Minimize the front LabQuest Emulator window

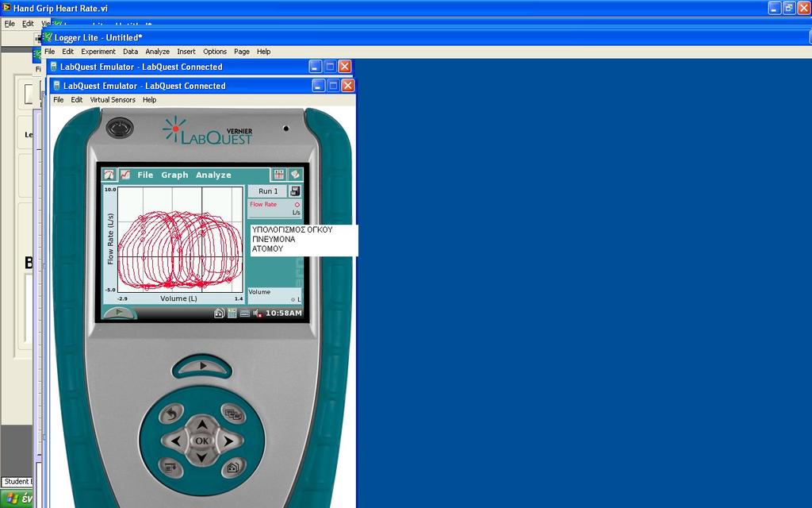tap(319, 86)
